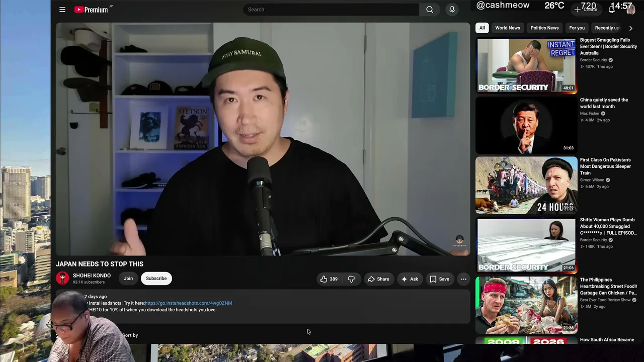Screen dimensions: 644x362
Task: Visit SHOHEI KONDO channel name link
Action: [92, 276]
